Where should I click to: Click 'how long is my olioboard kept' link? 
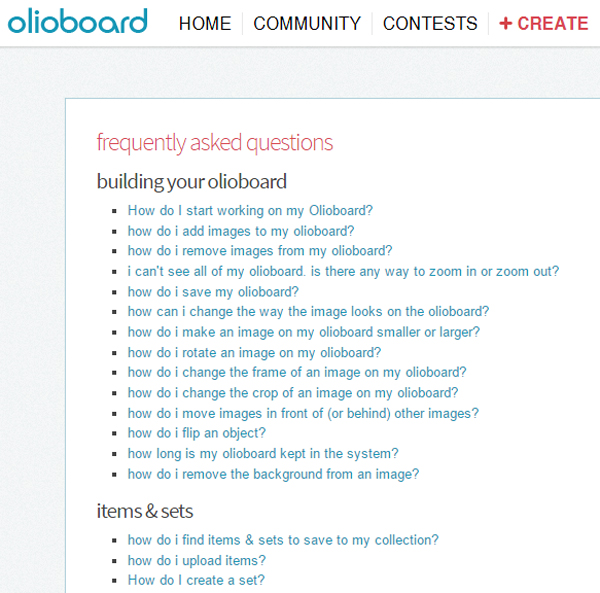263,454
